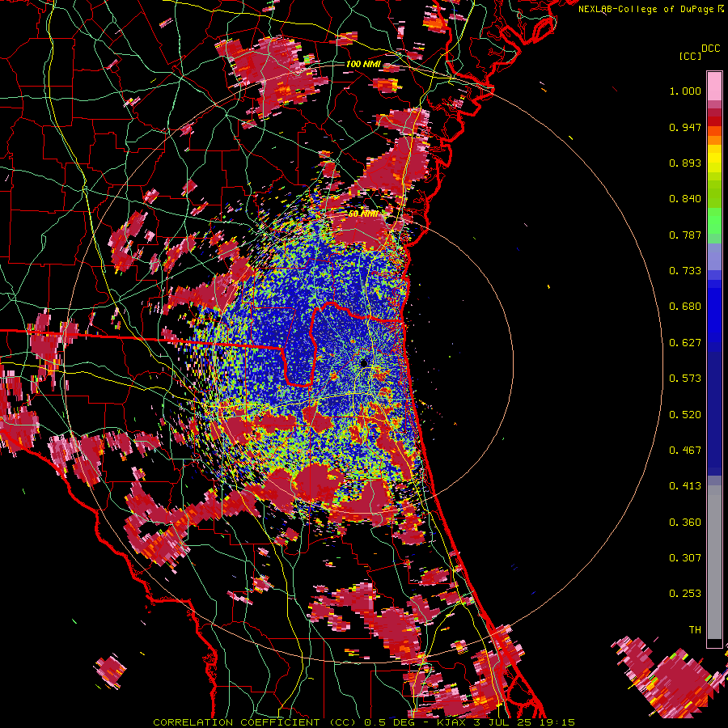Screen dimensions: 728x728
Task: Pick the light pink top segment of color bar
Action: (x=714, y=86)
